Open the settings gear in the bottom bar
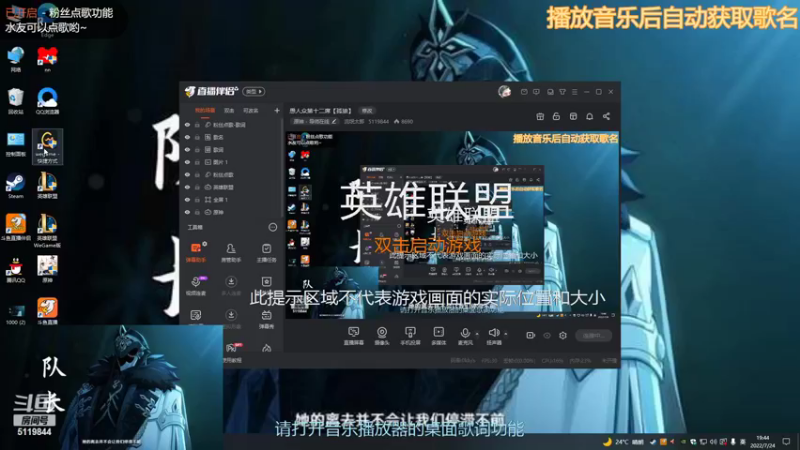This screenshot has height=450, width=800. point(563,335)
